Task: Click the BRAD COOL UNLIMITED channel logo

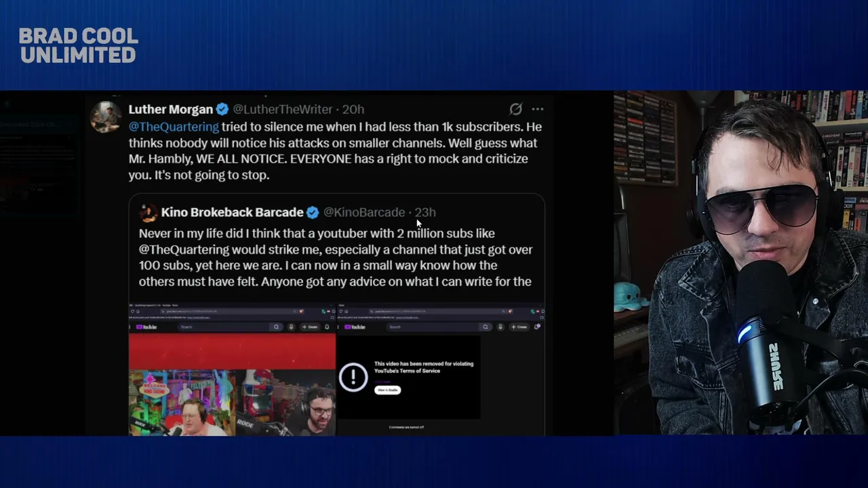Action: tap(78, 45)
